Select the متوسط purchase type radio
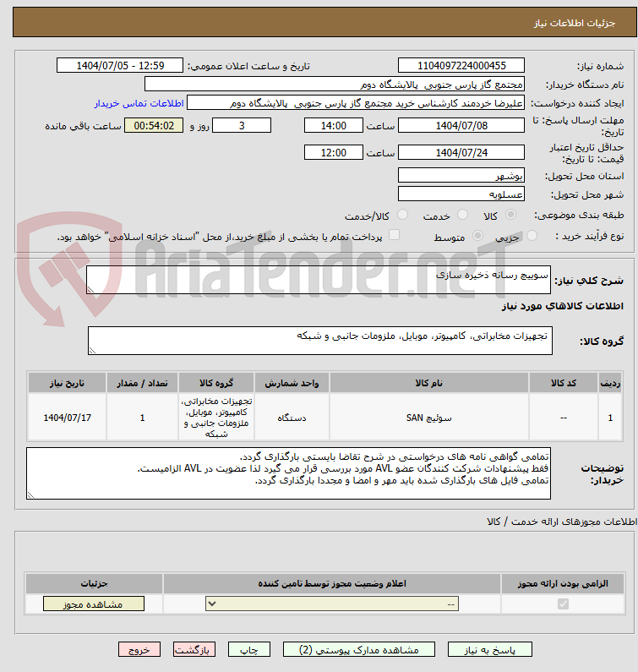 click(x=477, y=236)
